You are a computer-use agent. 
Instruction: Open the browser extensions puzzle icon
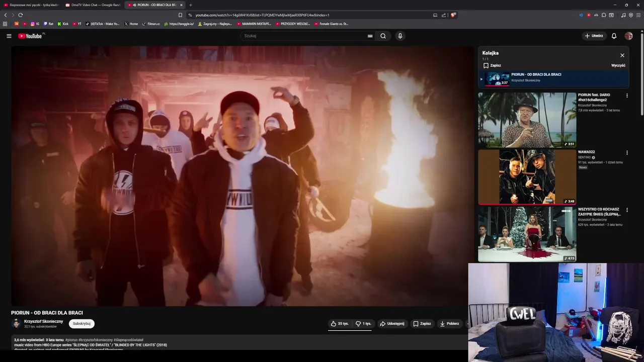coord(604,15)
